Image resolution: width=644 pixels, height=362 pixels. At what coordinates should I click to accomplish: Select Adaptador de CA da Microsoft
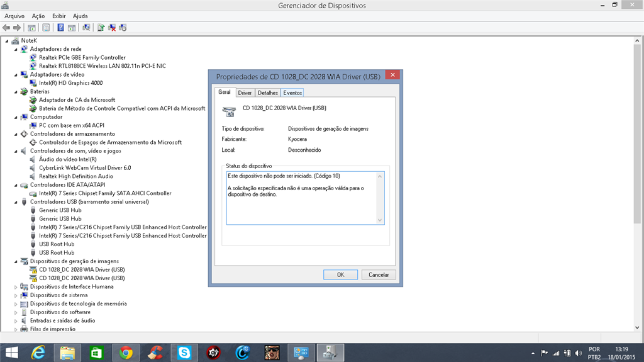77,100
